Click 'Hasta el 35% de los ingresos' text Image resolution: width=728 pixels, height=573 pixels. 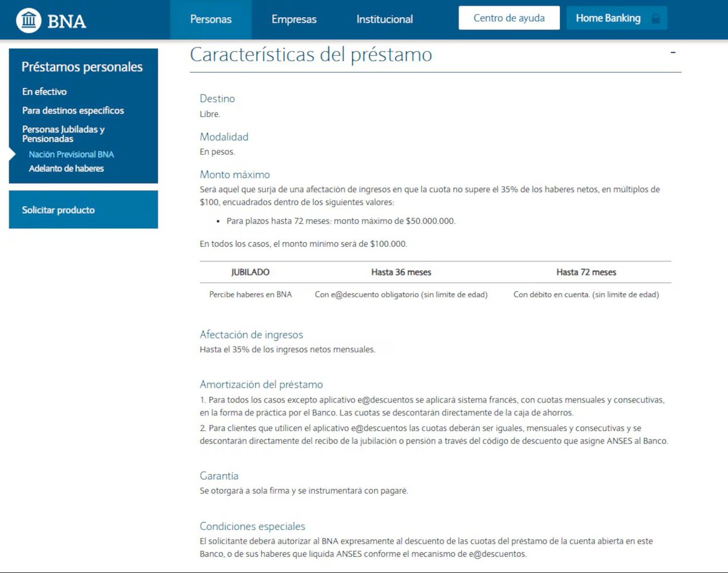click(288, 350)
